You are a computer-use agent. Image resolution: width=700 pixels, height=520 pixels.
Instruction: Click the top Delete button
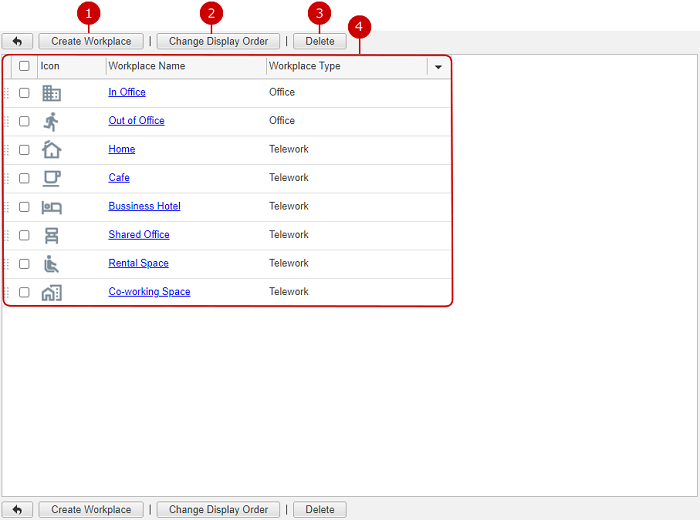tap(320, 41)
